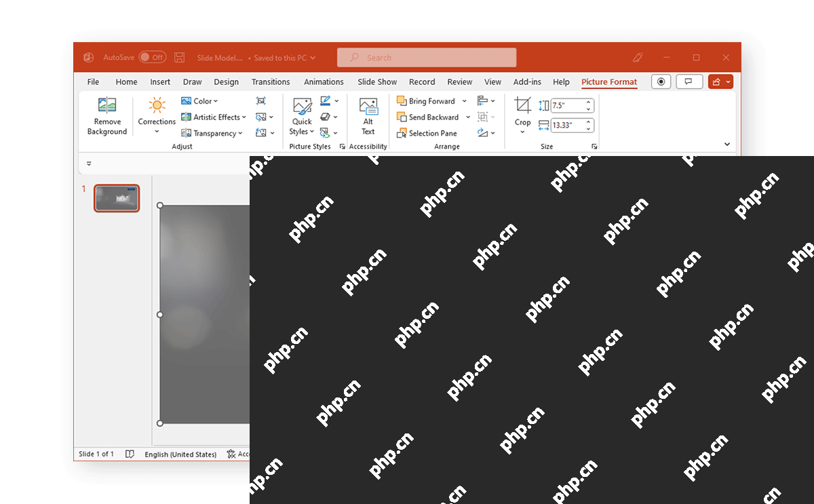
Task: Click the Rotate objects icon
Action: coord(483,133)
